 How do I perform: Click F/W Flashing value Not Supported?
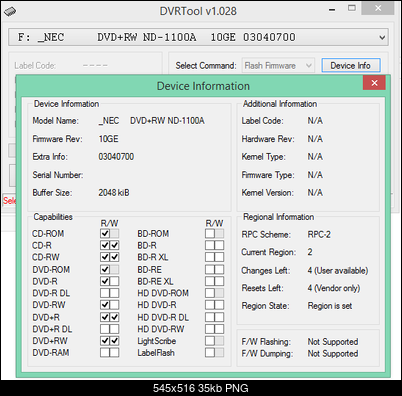[x=333, y=342]
